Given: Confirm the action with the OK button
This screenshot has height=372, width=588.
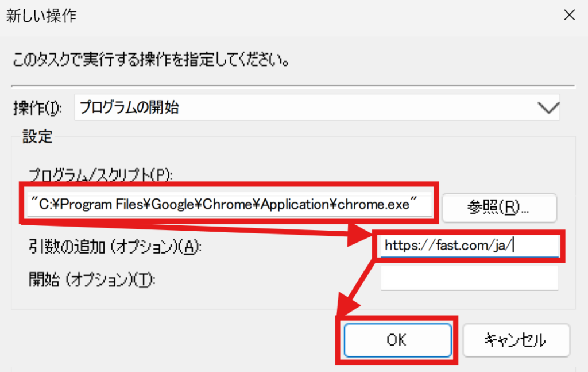Looking at the screenshot, I should (397, 340).
